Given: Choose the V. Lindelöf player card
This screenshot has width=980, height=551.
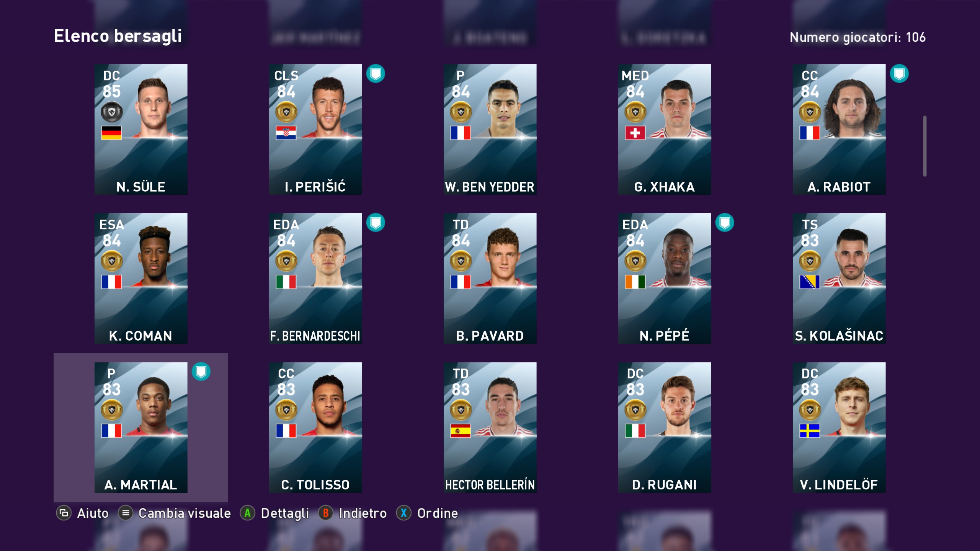Looking at the screenshot, I should pyautogui.click(x=839, y=427).
